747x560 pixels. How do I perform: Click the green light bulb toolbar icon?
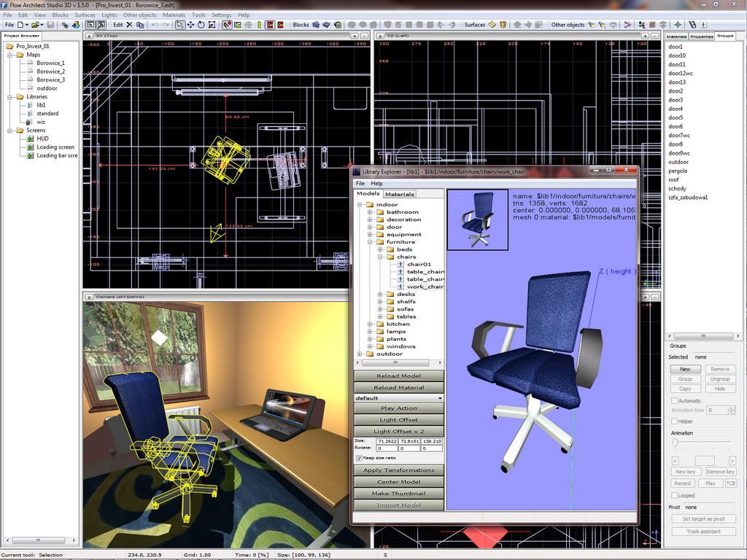click(x=259, y=25)
